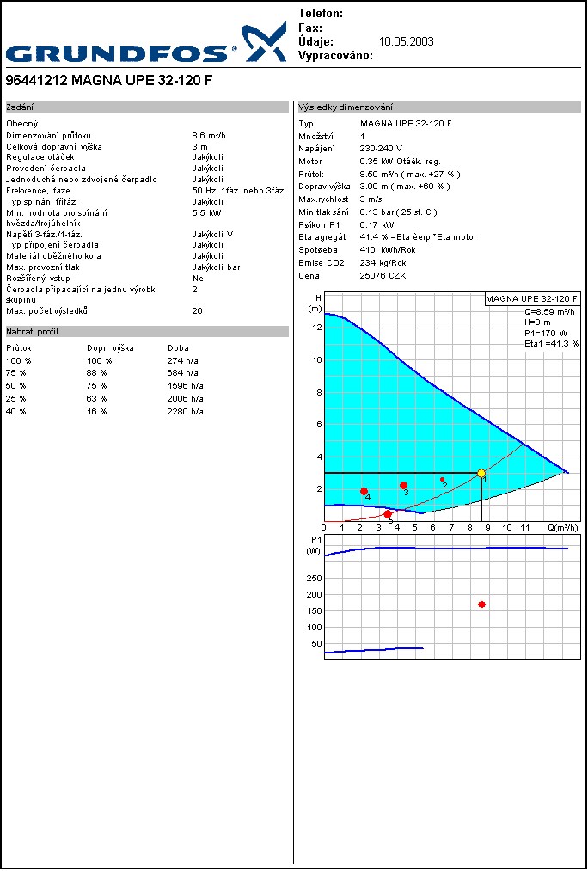
Task: Click the Grundfos logo icon
Action: coord(263,42)
